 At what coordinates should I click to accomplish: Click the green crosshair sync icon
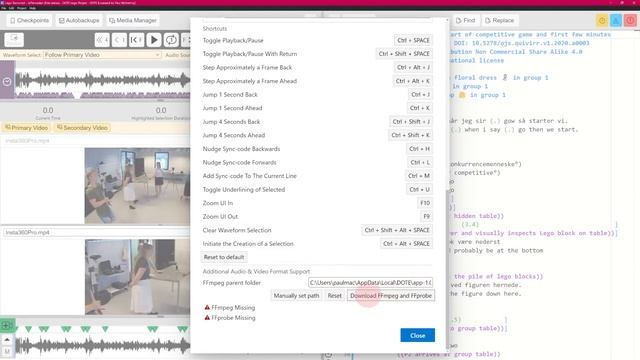(7, 325)
